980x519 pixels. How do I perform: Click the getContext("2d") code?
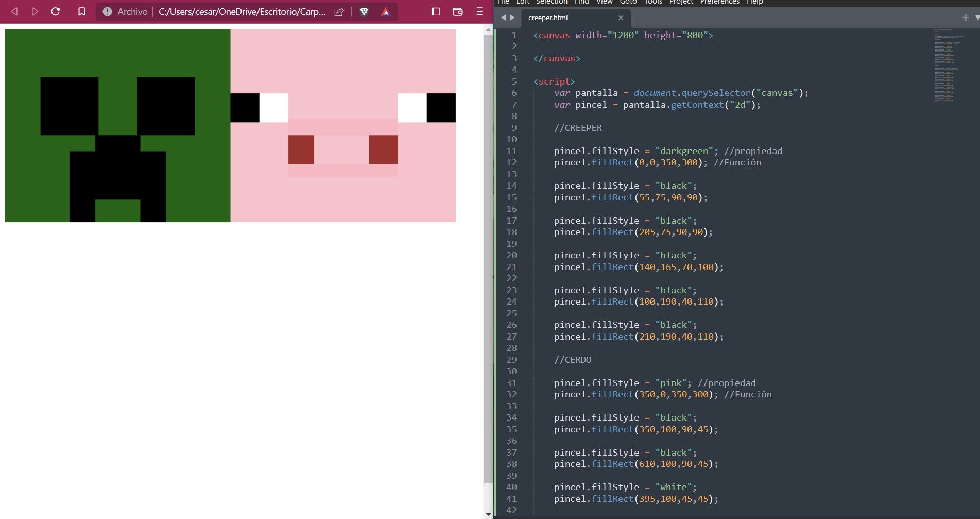coord(713,105)
